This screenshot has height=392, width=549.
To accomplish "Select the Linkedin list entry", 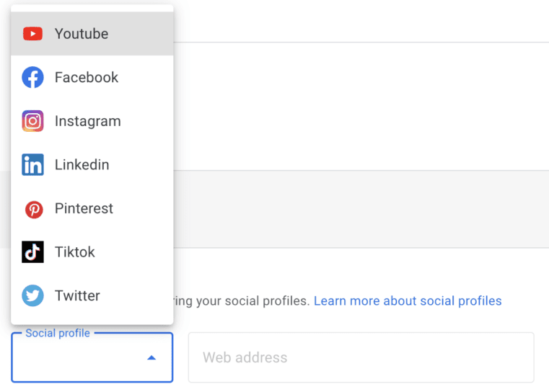I will tap(82, 165).
